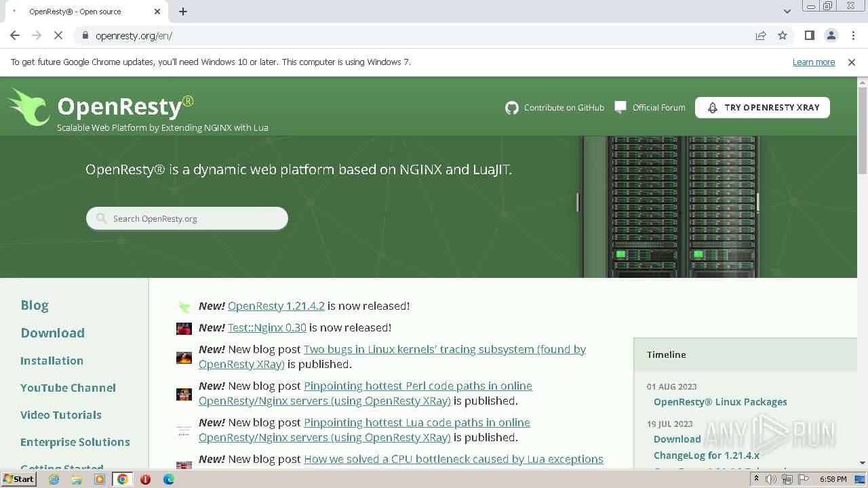Image resolution: width=868 pixels, height=488 pixels.
Task: Open Contribute on GitHub link
Action: click(564, 108)
